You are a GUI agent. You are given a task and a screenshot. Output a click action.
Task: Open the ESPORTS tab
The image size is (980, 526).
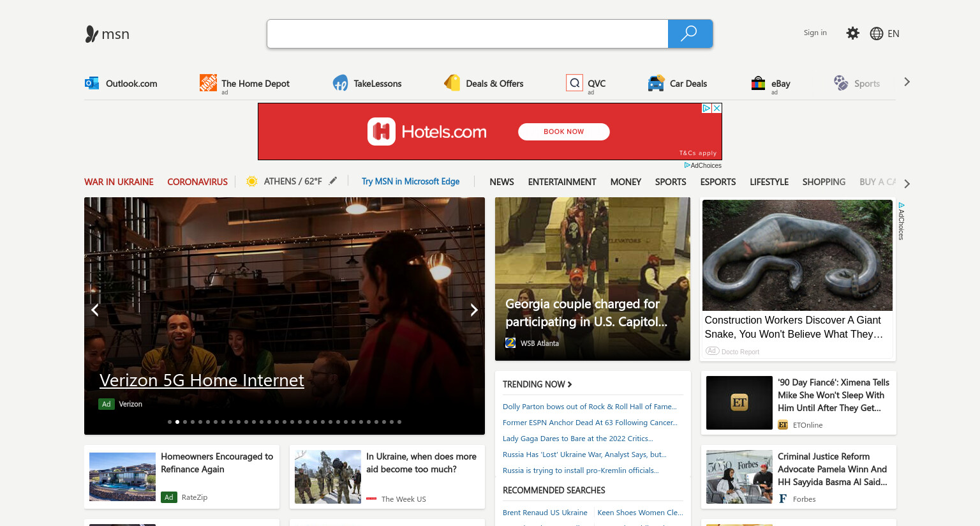718,182
